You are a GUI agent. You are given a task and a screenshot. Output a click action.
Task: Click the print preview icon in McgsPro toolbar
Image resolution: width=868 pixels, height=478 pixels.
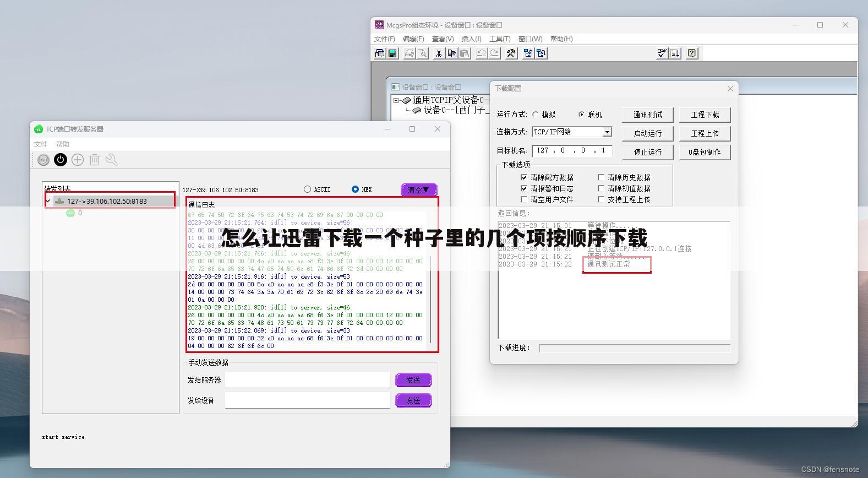point(422,53)
